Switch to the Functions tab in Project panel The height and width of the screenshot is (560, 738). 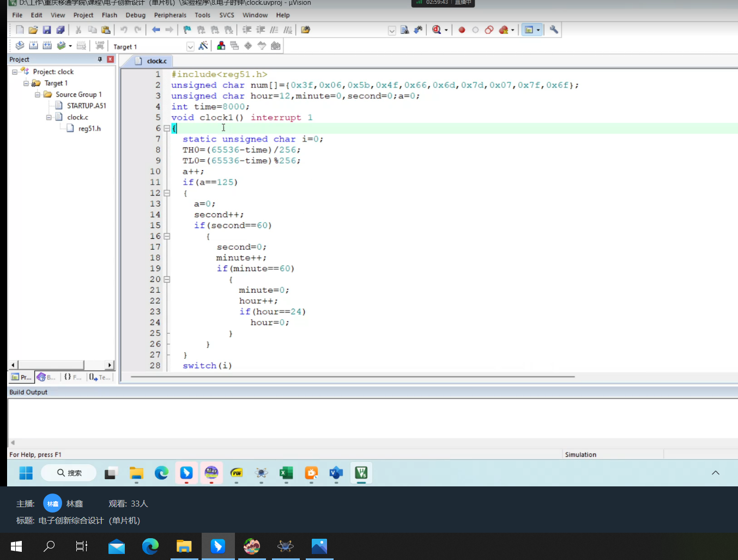tap(72, 377)
